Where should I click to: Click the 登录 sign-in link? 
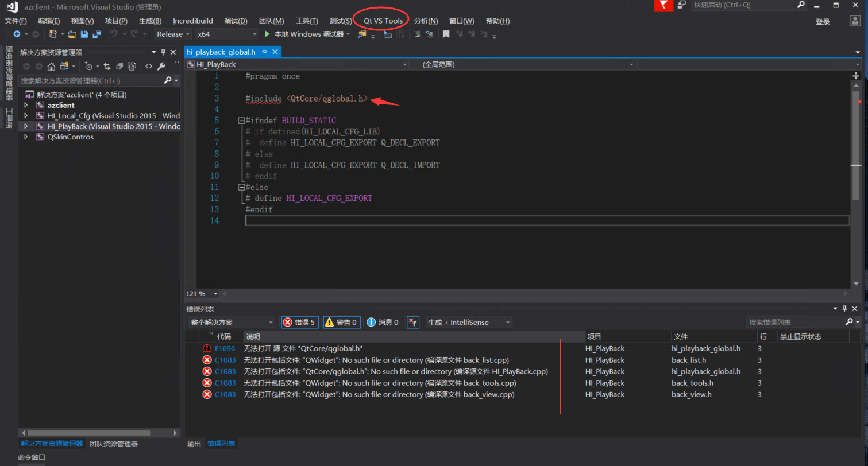click(823, 22)
